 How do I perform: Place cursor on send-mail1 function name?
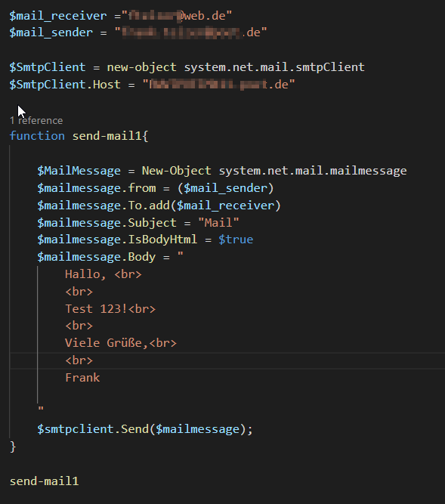click(x=107, y=136)
